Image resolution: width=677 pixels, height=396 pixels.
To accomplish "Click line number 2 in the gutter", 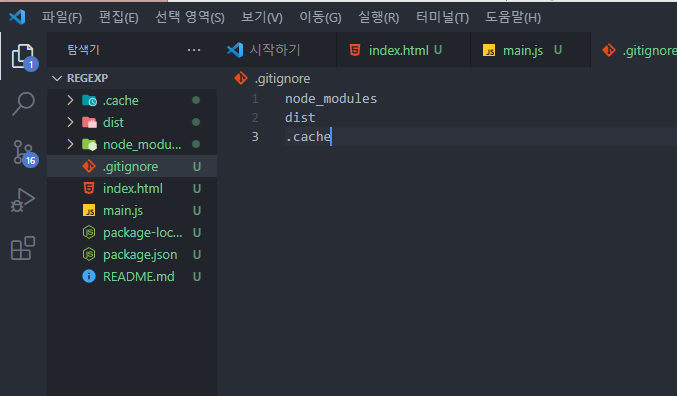I will 255,117.
